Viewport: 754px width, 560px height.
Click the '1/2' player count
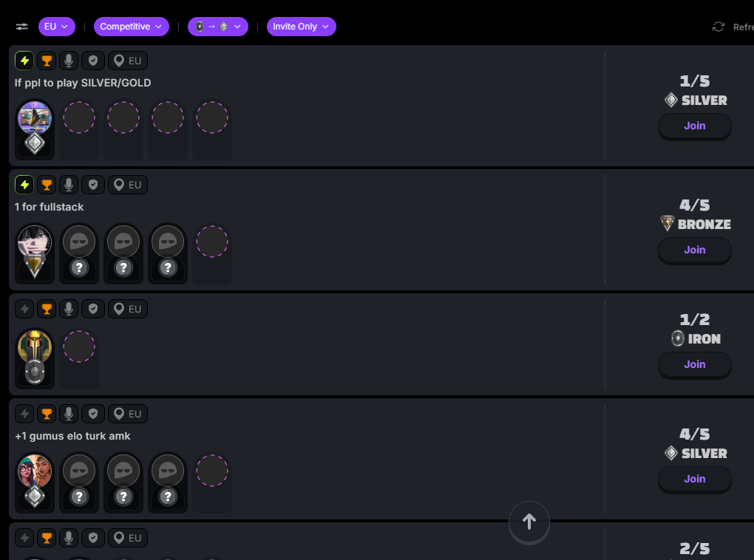click(x=694, y=320)
